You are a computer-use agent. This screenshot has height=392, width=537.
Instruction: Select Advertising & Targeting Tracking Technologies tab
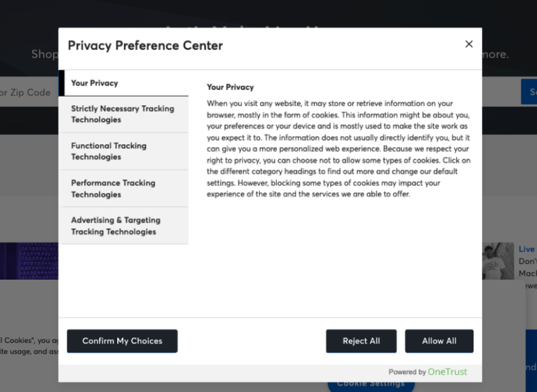(x=125, y=226)
